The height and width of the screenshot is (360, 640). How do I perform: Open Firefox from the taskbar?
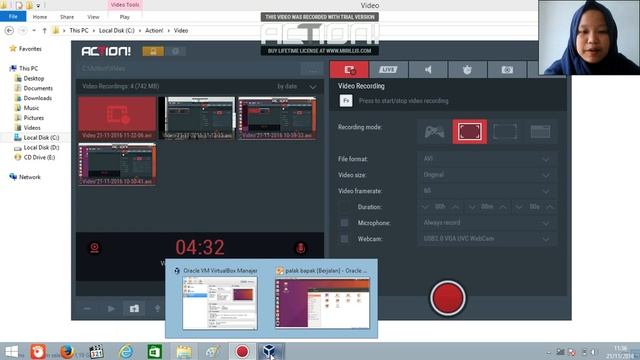(67, 351)
